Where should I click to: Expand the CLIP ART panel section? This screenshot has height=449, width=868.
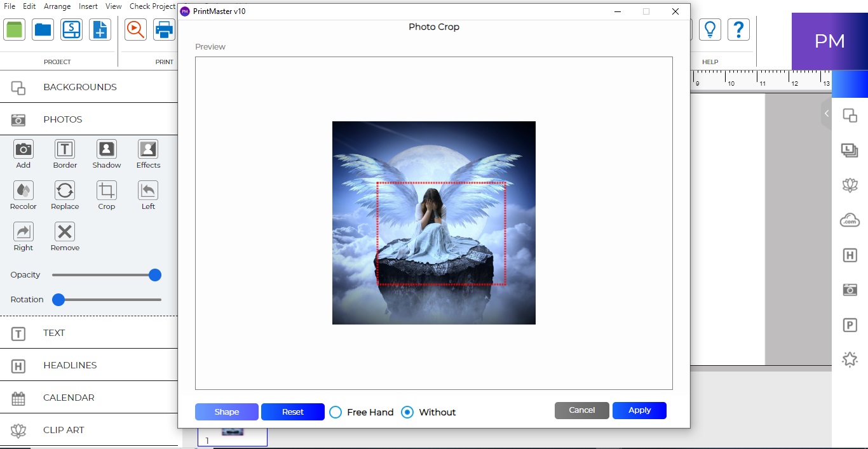coord(89,430)
